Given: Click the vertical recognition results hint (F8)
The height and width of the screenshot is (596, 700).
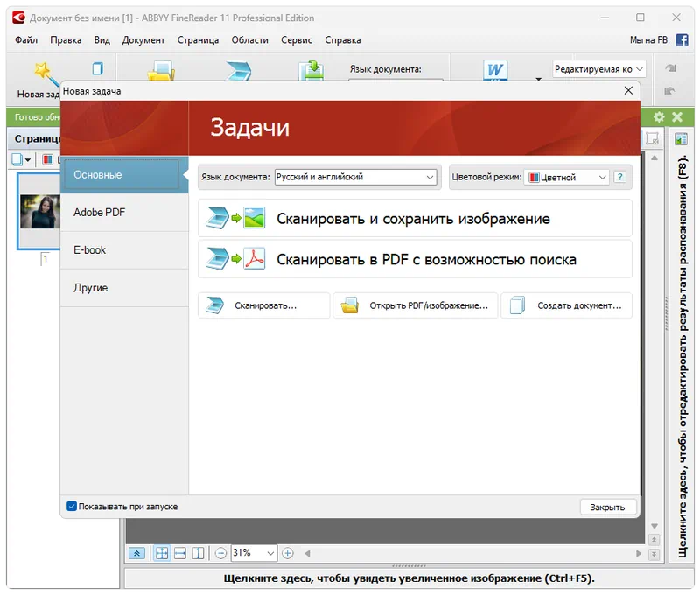Looking at the screenshot, I should point(682,356).
